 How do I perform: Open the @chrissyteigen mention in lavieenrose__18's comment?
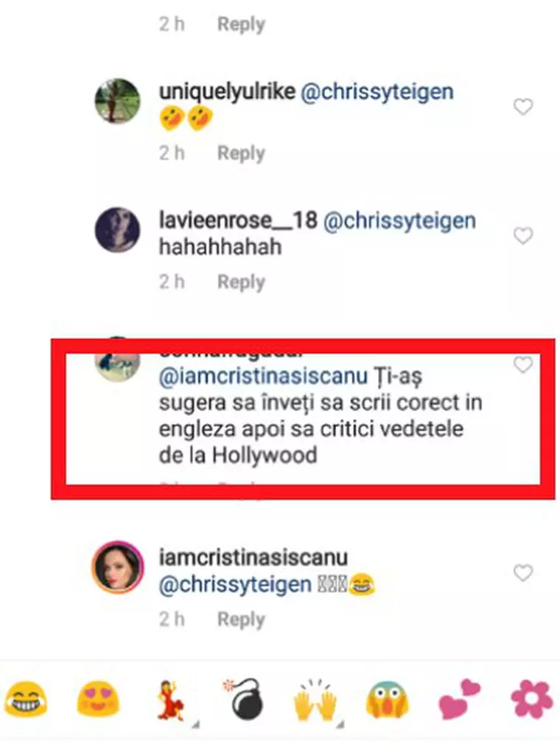[x=399, y=220]
